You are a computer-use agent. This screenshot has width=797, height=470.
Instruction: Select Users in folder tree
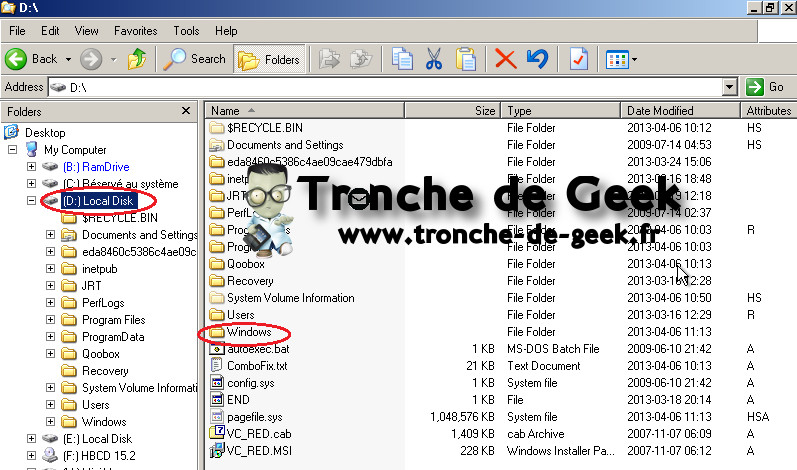[x=96, y=405]
